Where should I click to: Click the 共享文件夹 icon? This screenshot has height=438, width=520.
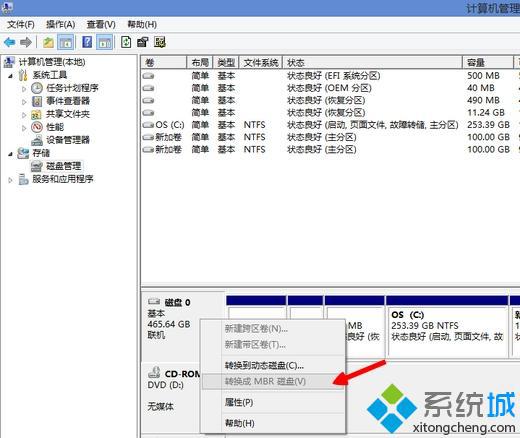tap(36, 114)
